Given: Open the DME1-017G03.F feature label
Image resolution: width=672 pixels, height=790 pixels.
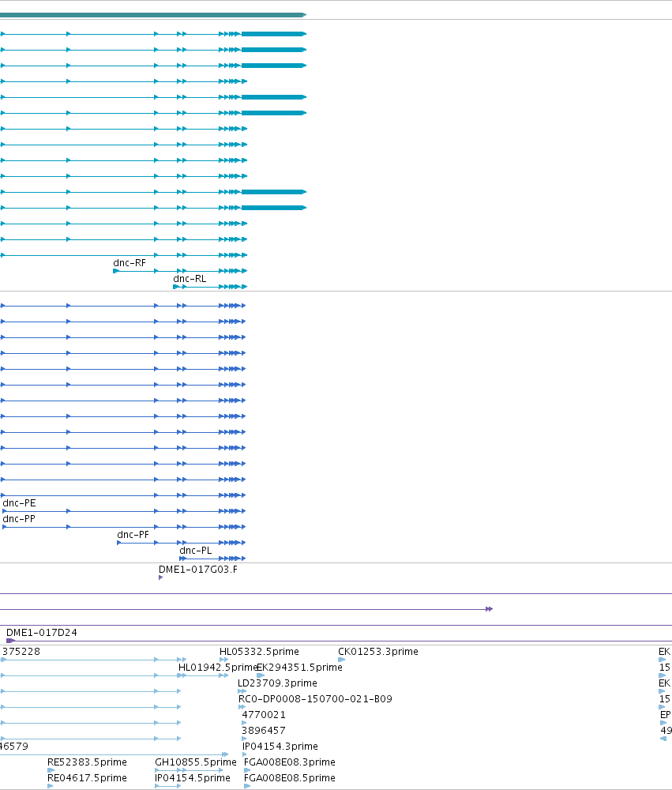Looking at the screenshot, I should [x=198, y=570].
